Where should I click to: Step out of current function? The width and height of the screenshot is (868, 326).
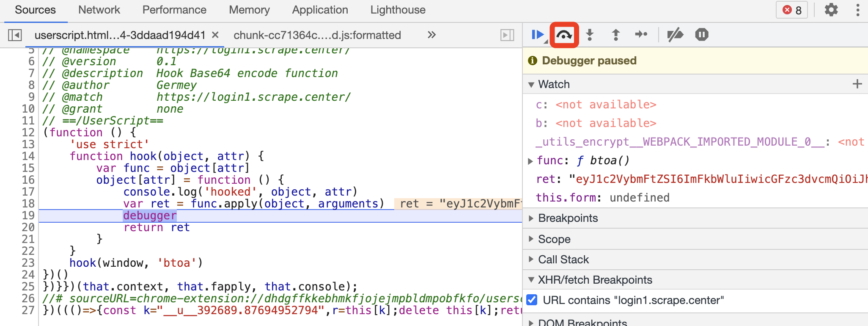[616, 35]
